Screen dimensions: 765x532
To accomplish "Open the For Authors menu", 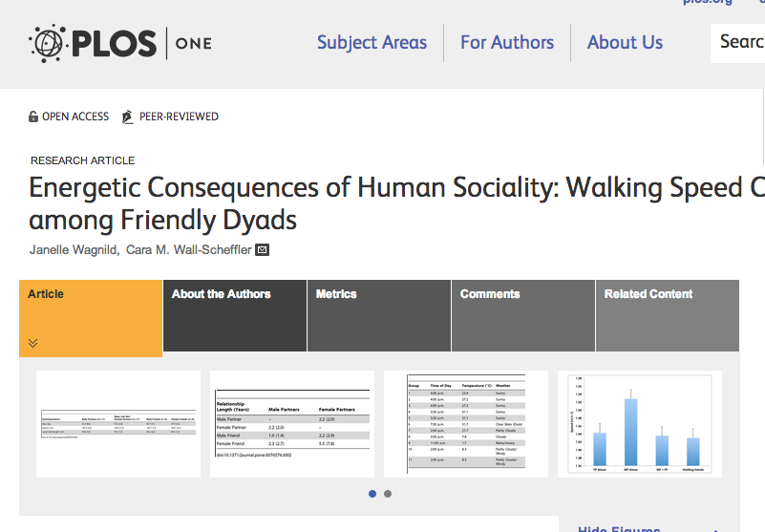I will pyautogui.click(x=506, y=42).
